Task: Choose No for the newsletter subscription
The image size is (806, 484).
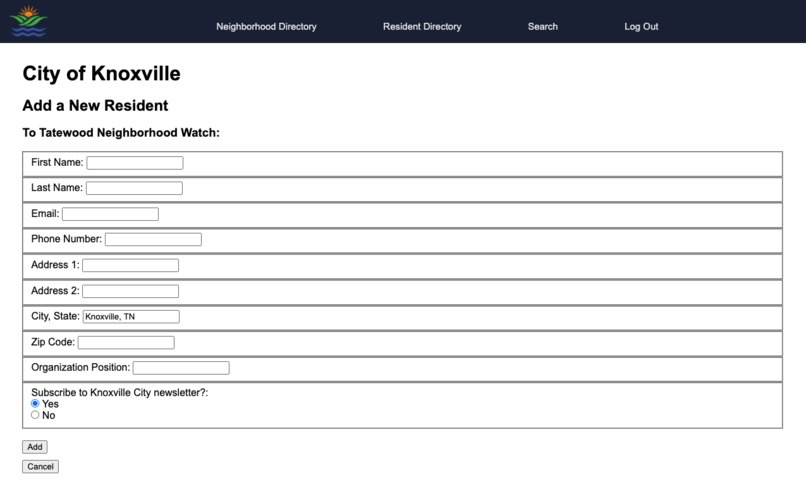Action: click(x=35, y=415)
